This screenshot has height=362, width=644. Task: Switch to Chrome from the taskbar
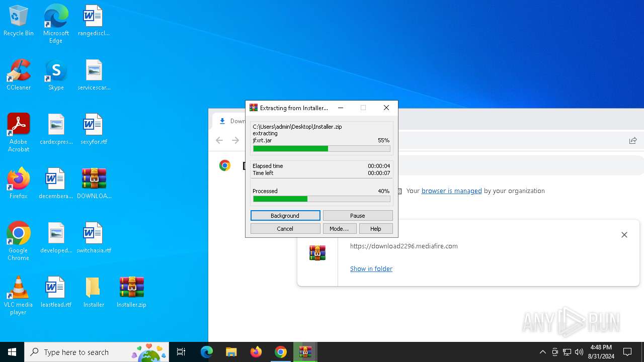coord(281,352)
